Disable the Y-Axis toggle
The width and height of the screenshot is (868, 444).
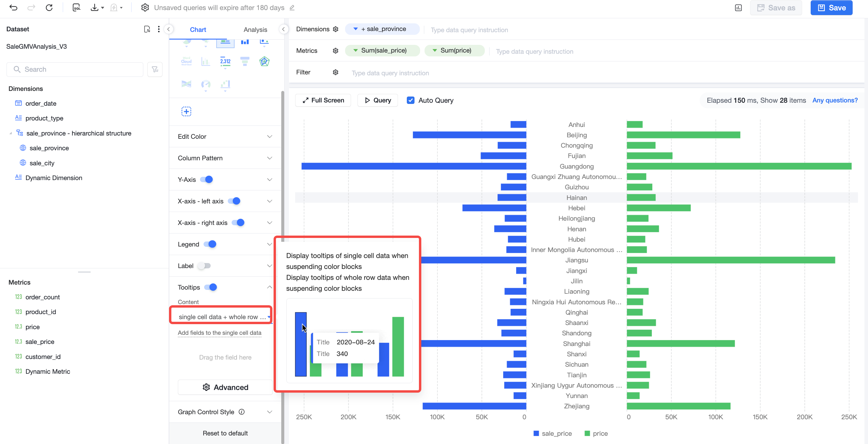point(207,180)
